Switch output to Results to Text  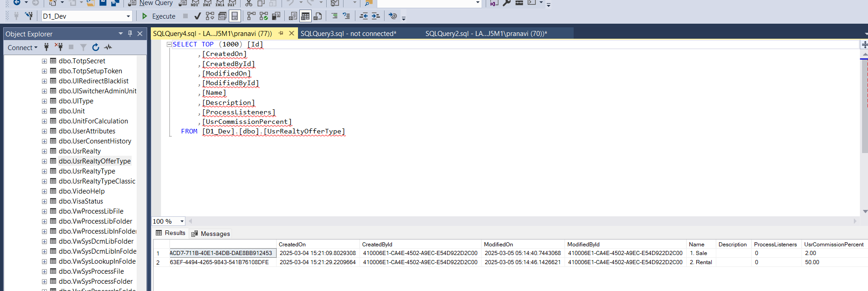[293, 16]
